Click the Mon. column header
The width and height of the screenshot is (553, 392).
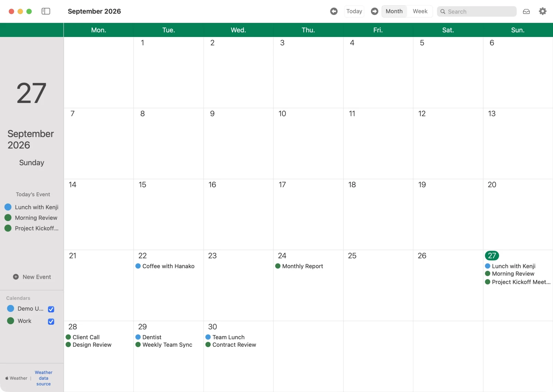click(99, 30)
